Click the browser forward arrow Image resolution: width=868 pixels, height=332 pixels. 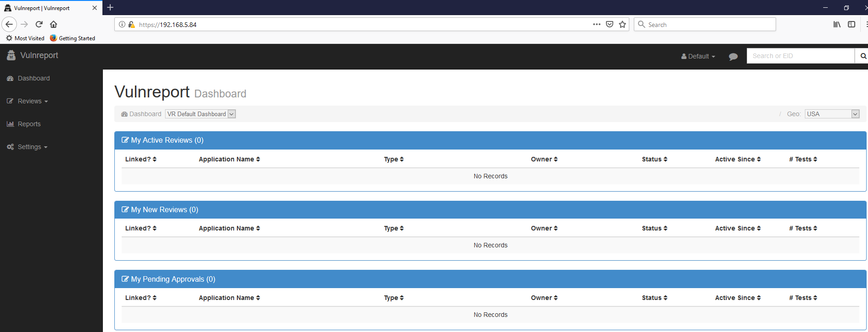(x=25, y=24)
